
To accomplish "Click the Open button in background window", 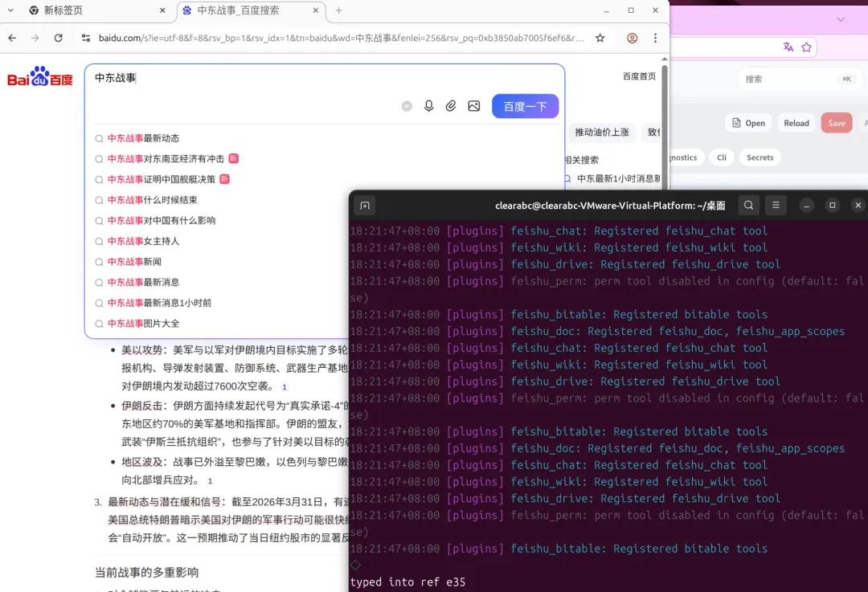I will pos(749,123).
